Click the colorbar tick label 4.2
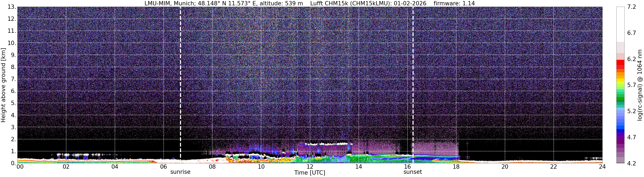Viewport: 644px width, 177px height. click(632, 163)
